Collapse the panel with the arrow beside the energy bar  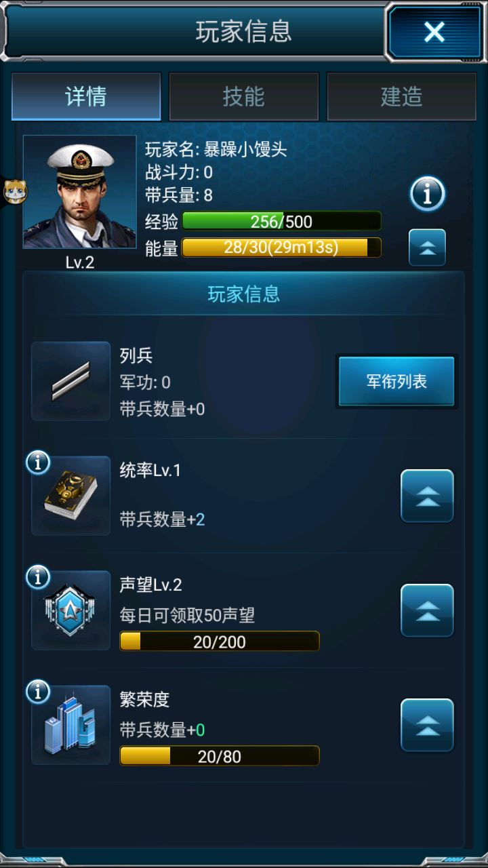pyautogui.click(x=427, y=248)
